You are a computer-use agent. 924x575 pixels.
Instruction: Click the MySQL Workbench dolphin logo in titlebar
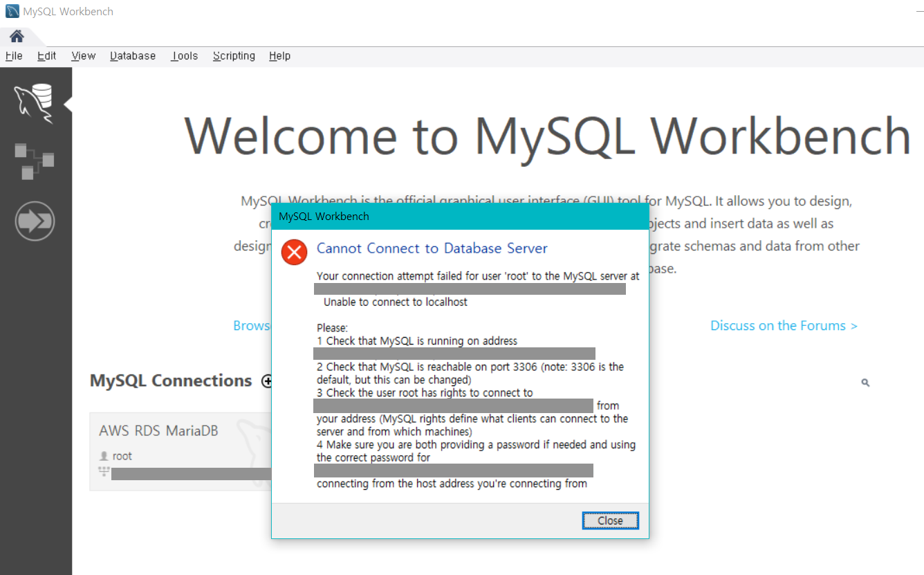11,11
